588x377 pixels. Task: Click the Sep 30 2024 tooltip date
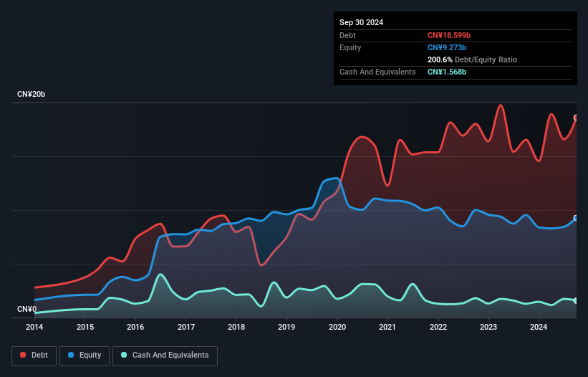tap(361, 22)
